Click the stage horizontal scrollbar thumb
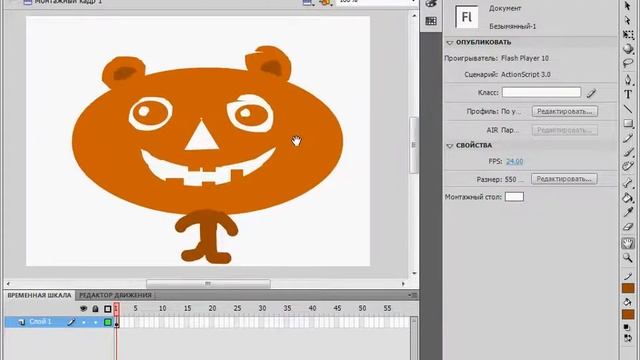 [x=208, y=284]
